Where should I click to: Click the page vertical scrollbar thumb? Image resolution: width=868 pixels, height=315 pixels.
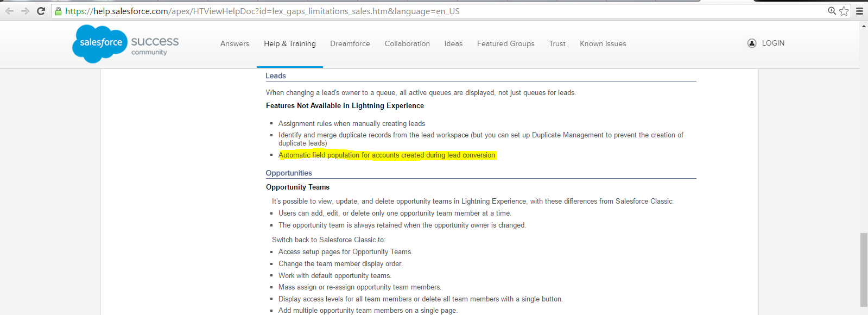(x=864, y=269)
